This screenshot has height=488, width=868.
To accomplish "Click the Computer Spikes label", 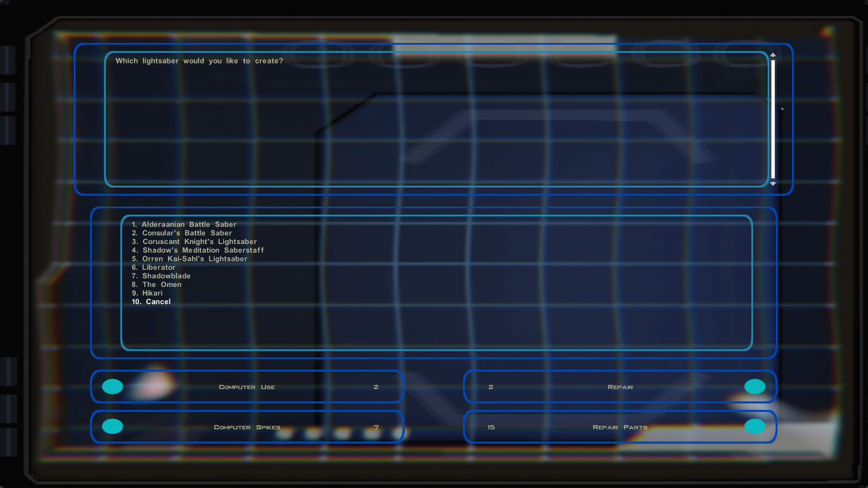I will [247, 427].
